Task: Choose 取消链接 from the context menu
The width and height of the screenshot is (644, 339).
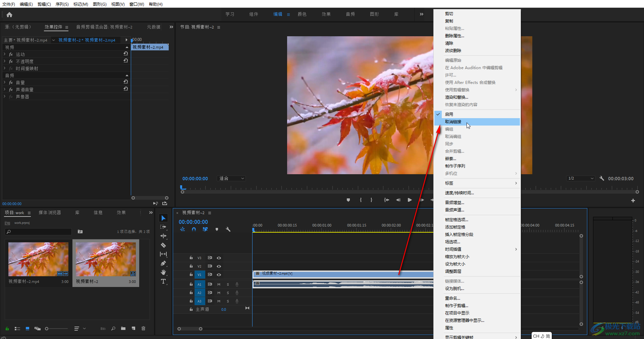Action: coord(477,122)
